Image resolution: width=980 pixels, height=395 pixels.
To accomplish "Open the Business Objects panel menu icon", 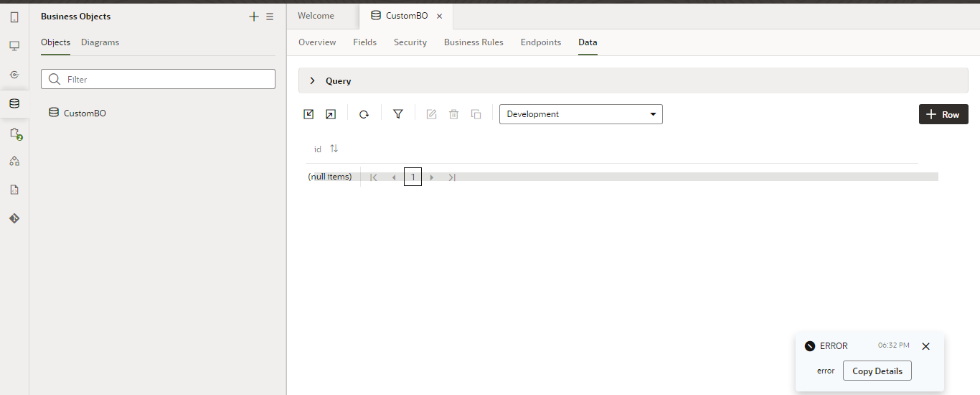I will point(270,17).
